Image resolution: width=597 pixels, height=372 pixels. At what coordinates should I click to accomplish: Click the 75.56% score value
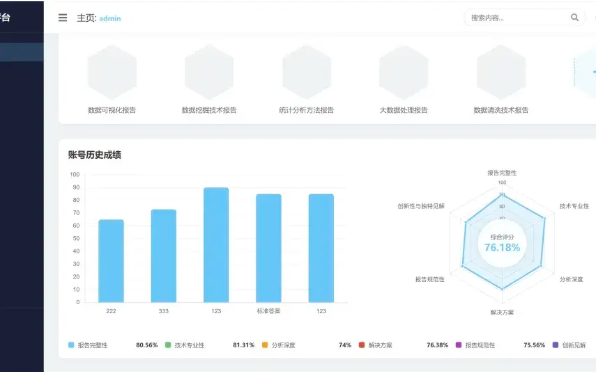tap(534, 345)
